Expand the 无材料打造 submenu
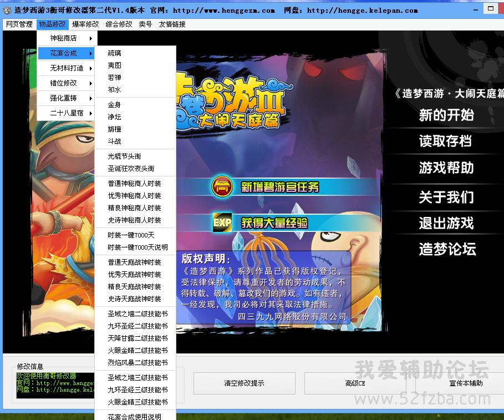This screenshot has height=420, width=504. pyautogui.click(x=66, y=68)
